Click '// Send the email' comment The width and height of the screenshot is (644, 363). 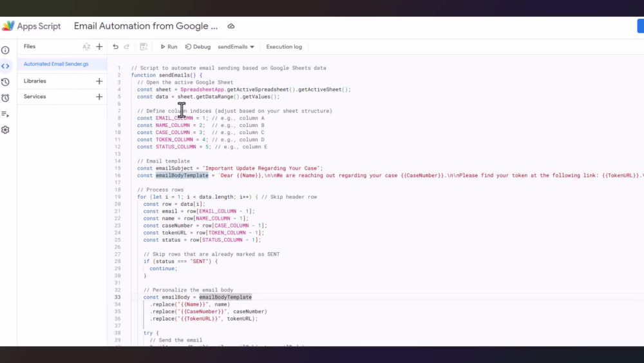(x=176, y=340)
